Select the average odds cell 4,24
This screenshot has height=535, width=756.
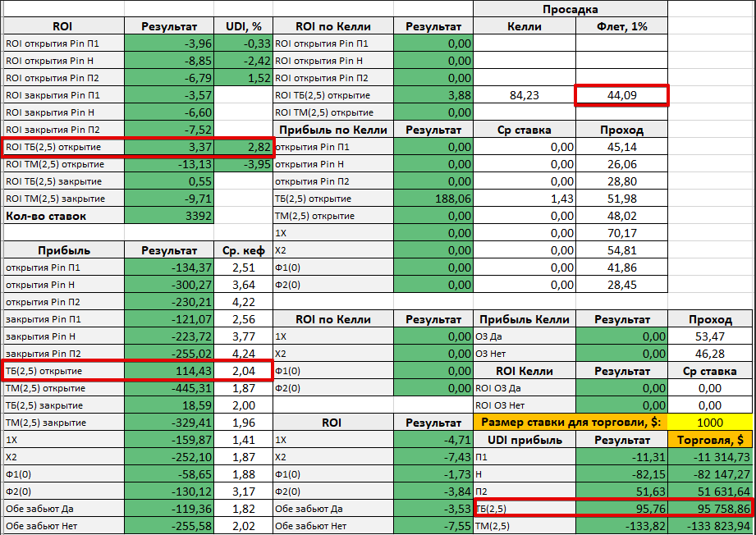click(244, 354)
